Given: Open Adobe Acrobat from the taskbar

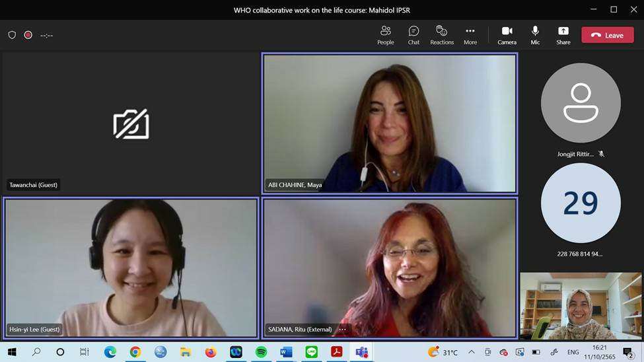Looking at the screenshot, I should tap(336, 352).
